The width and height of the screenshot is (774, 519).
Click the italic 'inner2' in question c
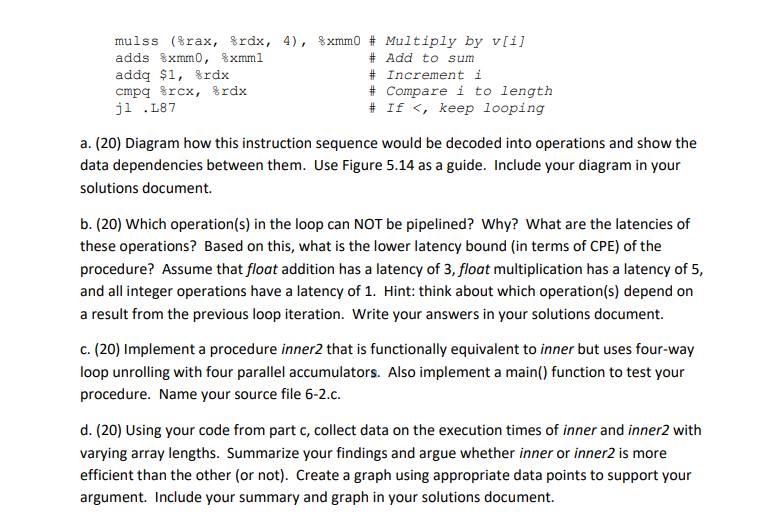point(302,349)
